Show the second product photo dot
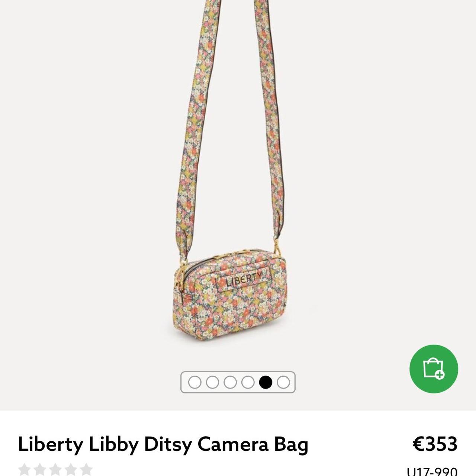 point(212,382)
